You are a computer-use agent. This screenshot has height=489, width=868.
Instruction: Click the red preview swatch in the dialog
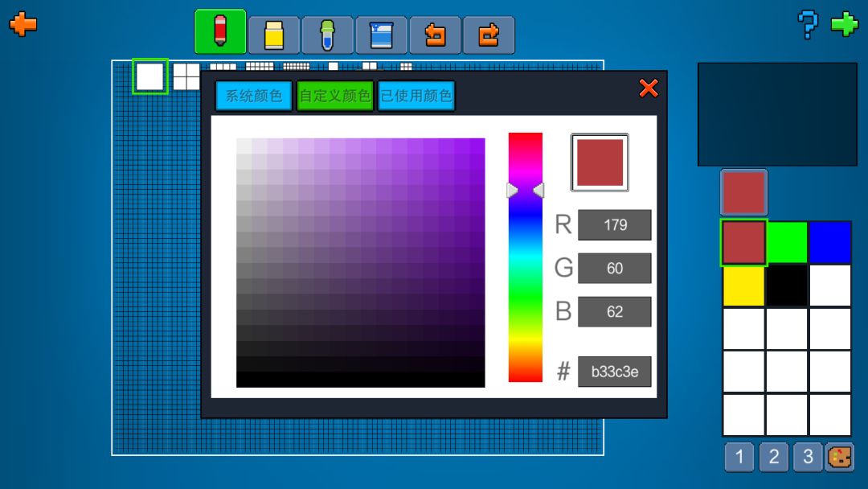pyautogui.click(x=600, y=162)
